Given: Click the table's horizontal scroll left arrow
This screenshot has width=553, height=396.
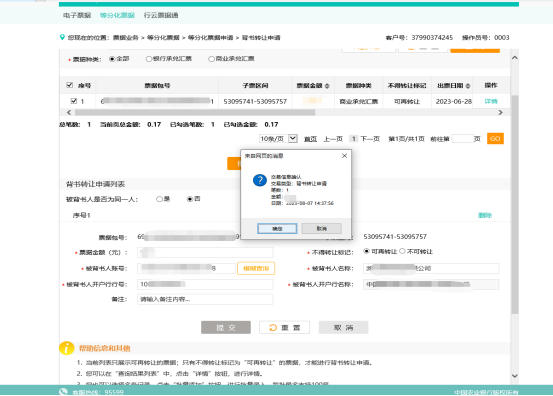Looking at the screenshot, I should coord(69,112).
